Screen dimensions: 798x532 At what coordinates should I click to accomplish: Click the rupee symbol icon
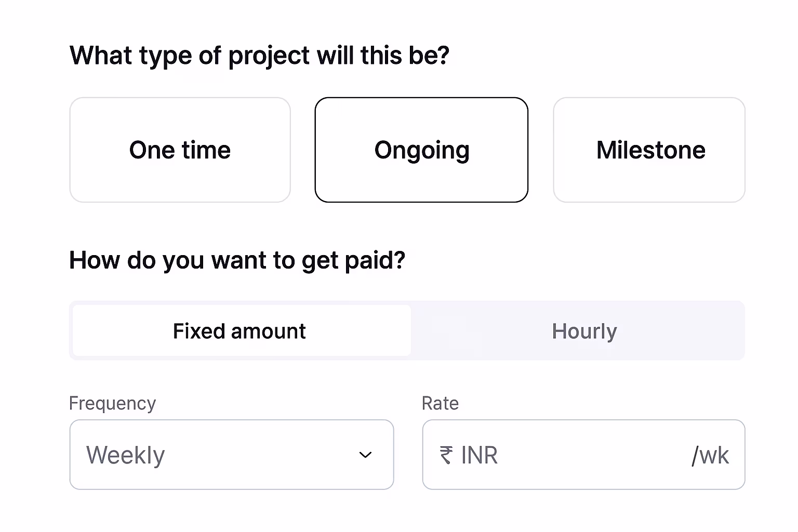(x=446, y=455)
